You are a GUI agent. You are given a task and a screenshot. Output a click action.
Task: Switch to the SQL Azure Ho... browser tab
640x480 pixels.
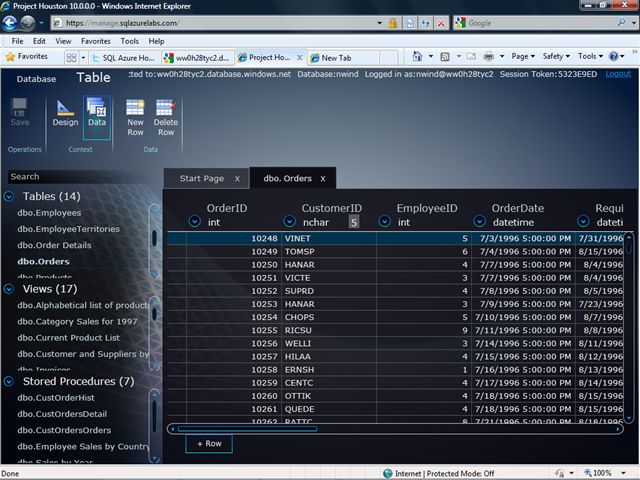click(x=124, y=58)
